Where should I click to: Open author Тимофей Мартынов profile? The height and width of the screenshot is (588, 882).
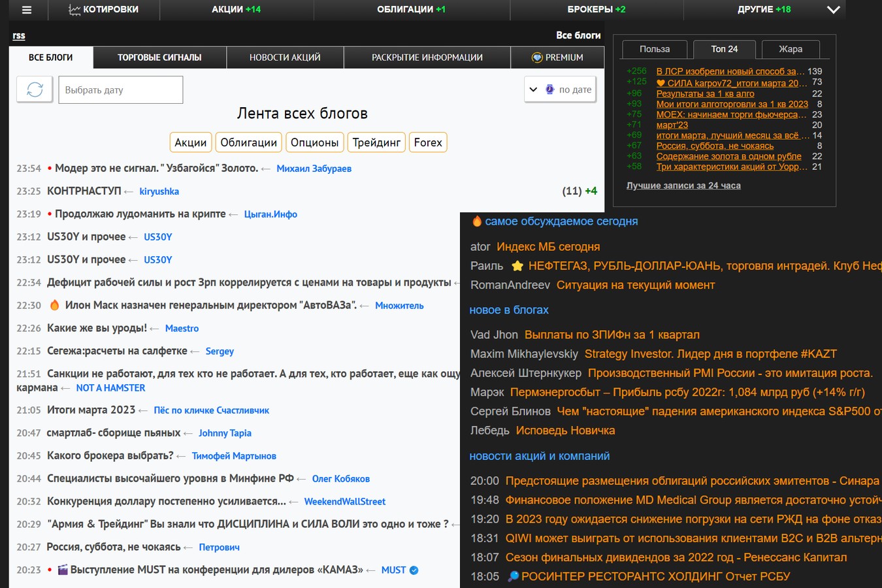click(234, 456)
